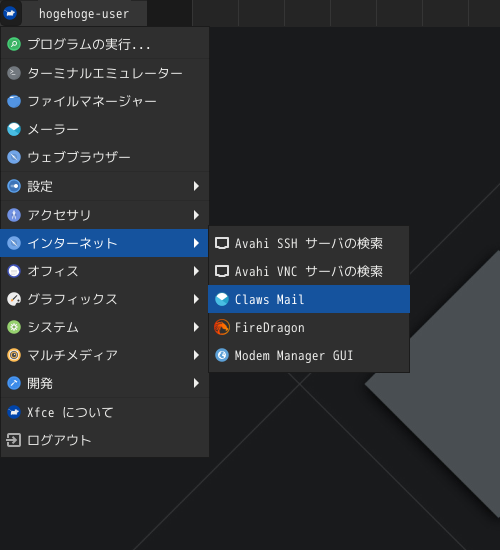
Task: Click the mouse icon beside Xfce について
Action: pos(14,412)
